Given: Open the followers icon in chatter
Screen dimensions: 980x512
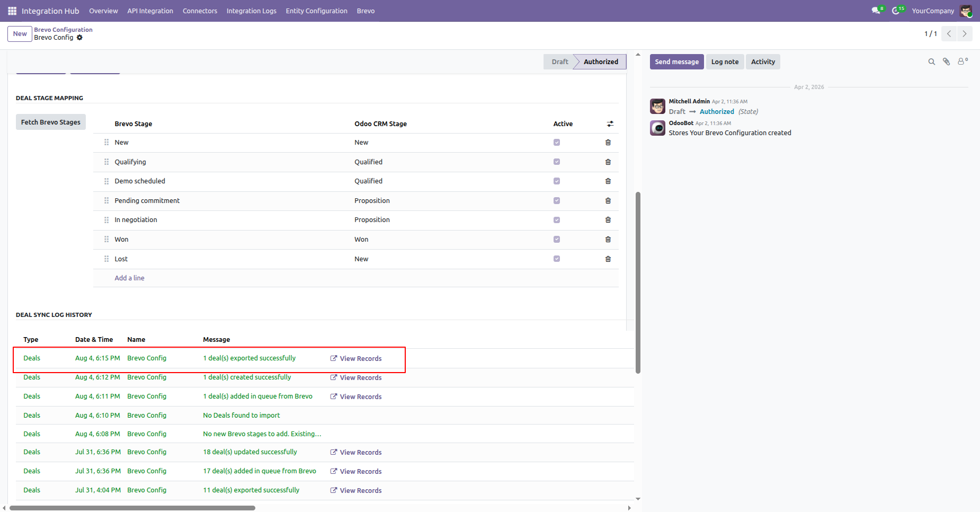Looking at the screenshot, I should [963, 61].
